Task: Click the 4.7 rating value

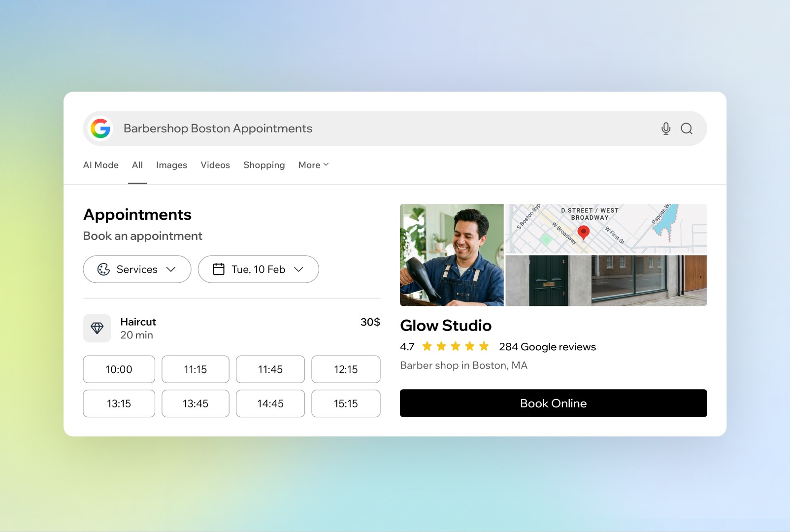Action: [407, 347]
